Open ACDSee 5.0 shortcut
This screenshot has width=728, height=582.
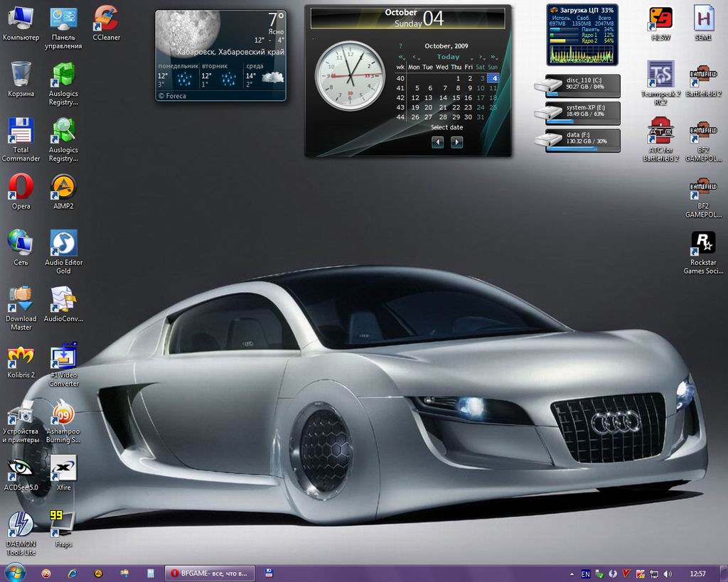(21, 470)
